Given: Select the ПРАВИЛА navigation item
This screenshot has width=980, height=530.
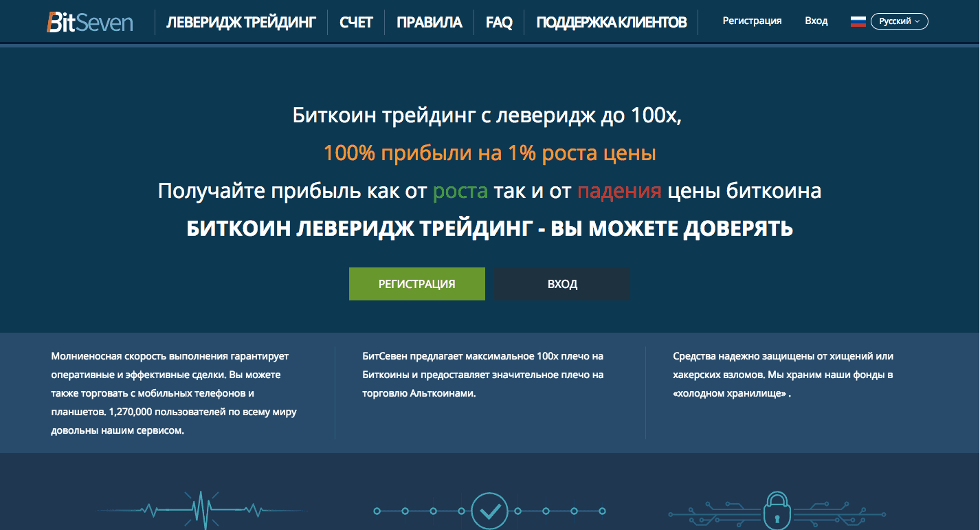Looking at the screenshot, I should [428, 21].
